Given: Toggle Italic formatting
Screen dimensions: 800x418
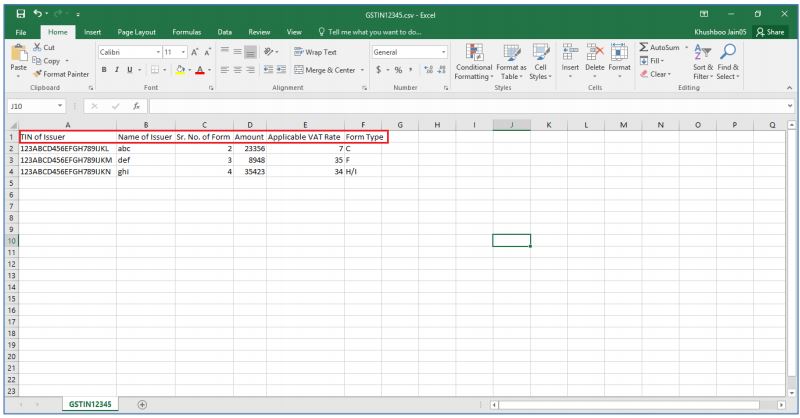Looking at the screenshot, I should coord(117,69).
